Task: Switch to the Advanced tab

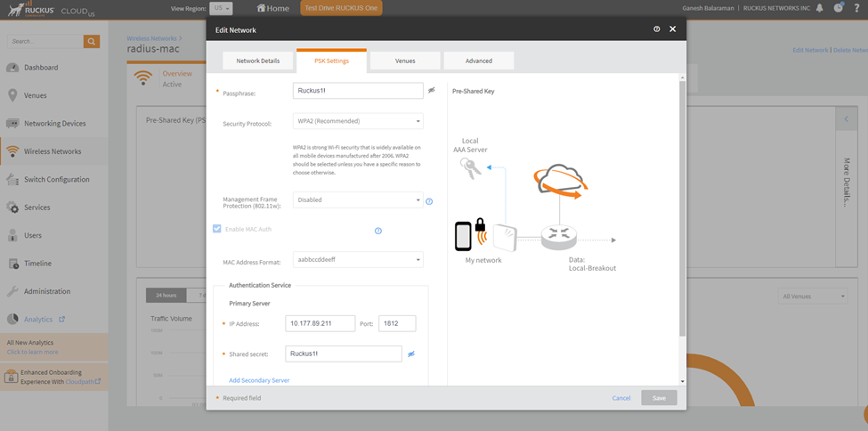Action: point(478,61)
